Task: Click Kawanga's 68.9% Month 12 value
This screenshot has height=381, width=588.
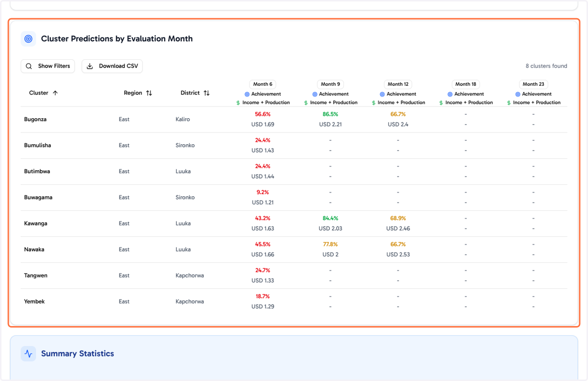Action: coord(398,218)
